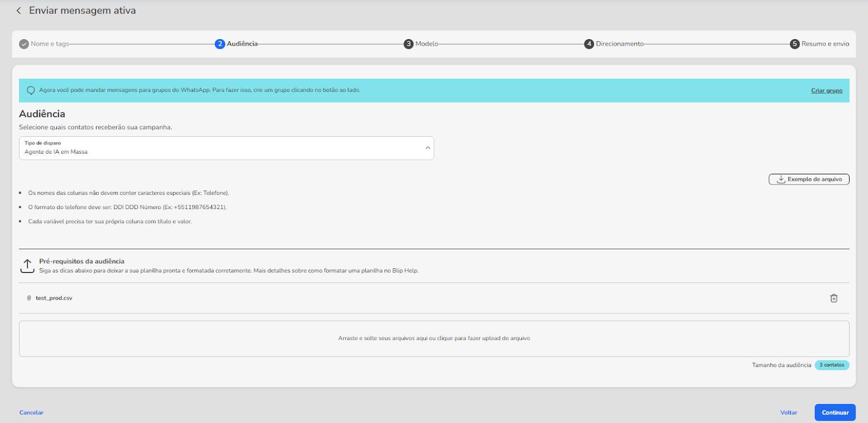Jump to the Resumo e envio step
This screenshot has height=423, width=868.
(x=825, y=44)
